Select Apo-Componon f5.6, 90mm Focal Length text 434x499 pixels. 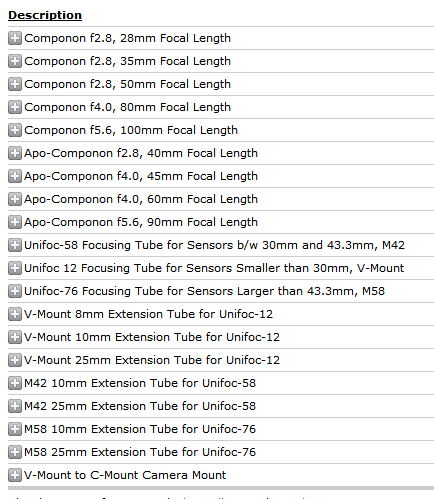pos(141,222)
